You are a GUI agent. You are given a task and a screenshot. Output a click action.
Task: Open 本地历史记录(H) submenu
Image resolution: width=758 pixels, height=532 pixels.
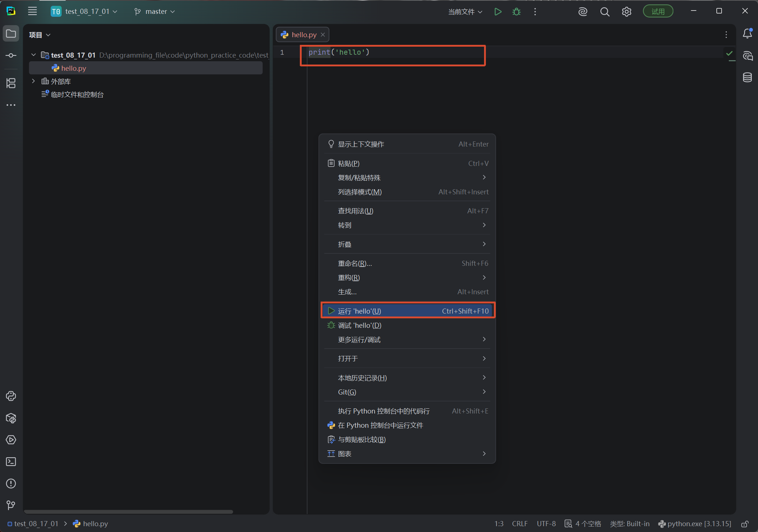coord(407,378)
